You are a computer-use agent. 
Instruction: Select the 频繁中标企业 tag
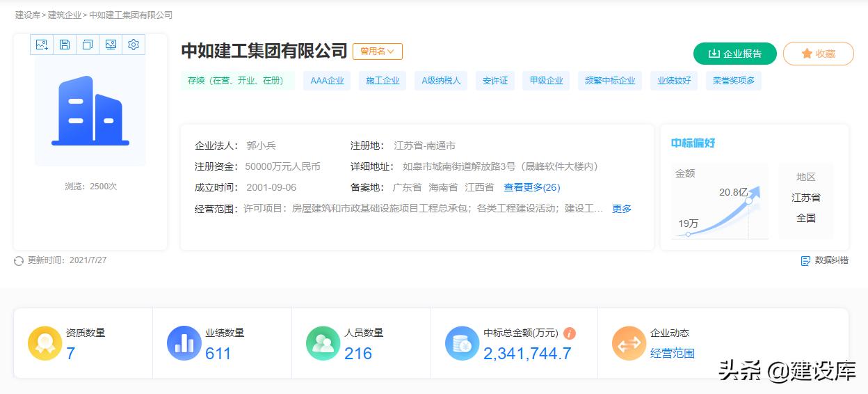(610, 81)
